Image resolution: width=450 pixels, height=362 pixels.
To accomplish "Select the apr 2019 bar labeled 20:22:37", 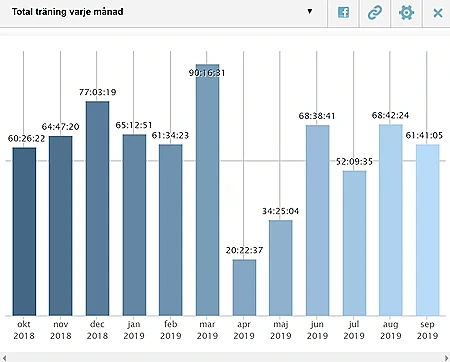I will 244,287.
